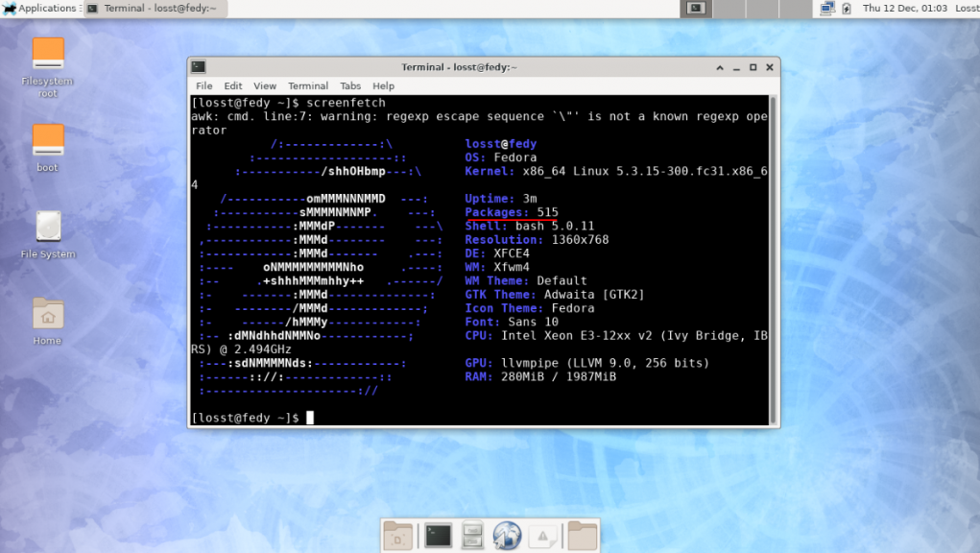Click the Show Desktop folder icon in dock
The image size is (980, 553).
[397, 536]
